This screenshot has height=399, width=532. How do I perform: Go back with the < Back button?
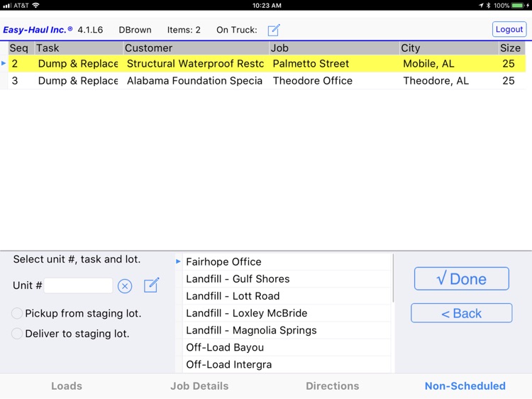click(462, 313)
